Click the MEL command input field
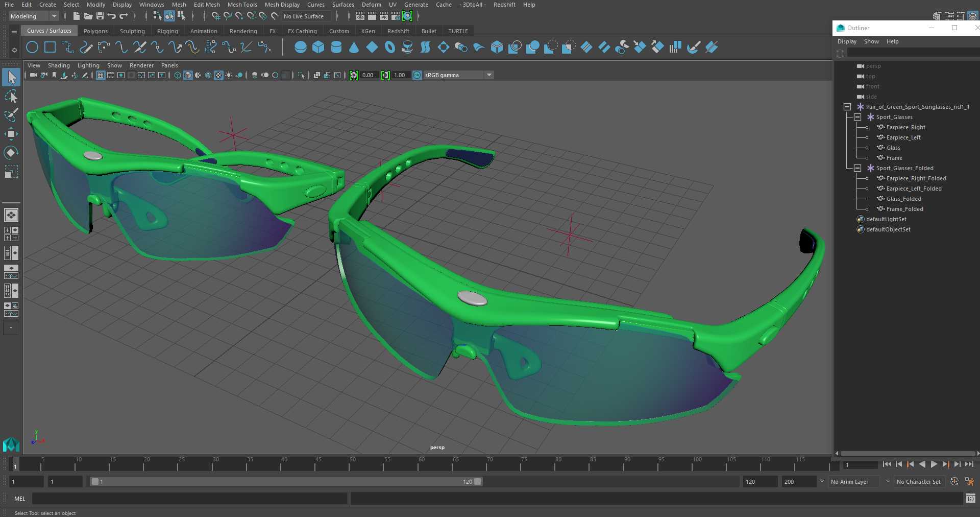The height and width of the screenshot is (517, 980). 189,499
